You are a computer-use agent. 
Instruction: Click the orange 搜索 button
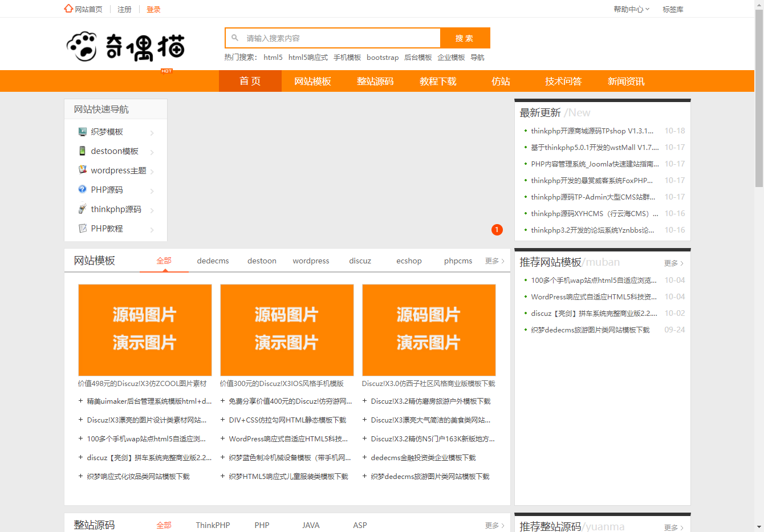tap(465, 38)
